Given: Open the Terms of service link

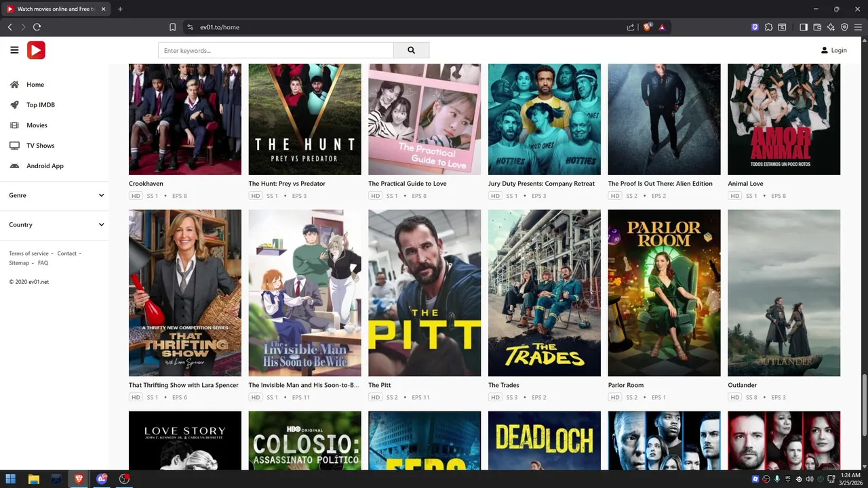Looking at the screenshot, I should 28,253.
